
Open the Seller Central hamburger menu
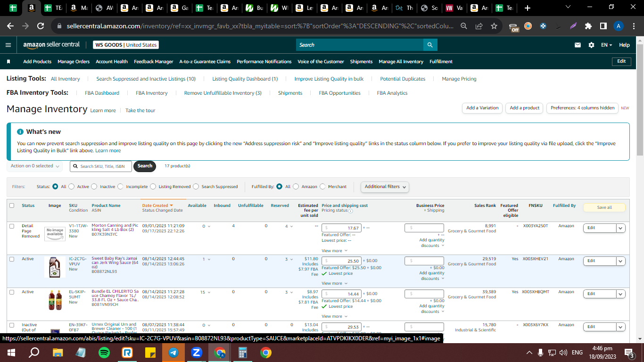click(x=8, y=45)
